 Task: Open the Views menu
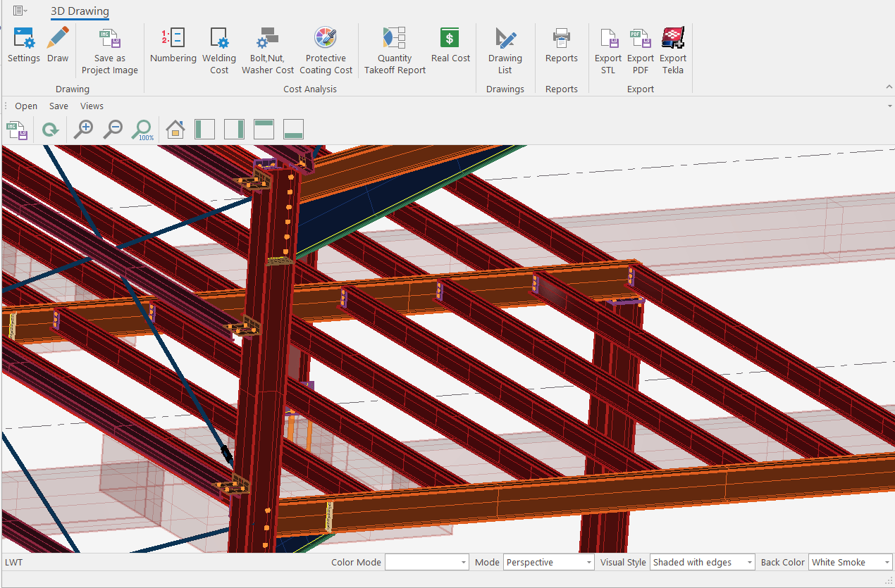pyautogui.click(x=92, y=106)
